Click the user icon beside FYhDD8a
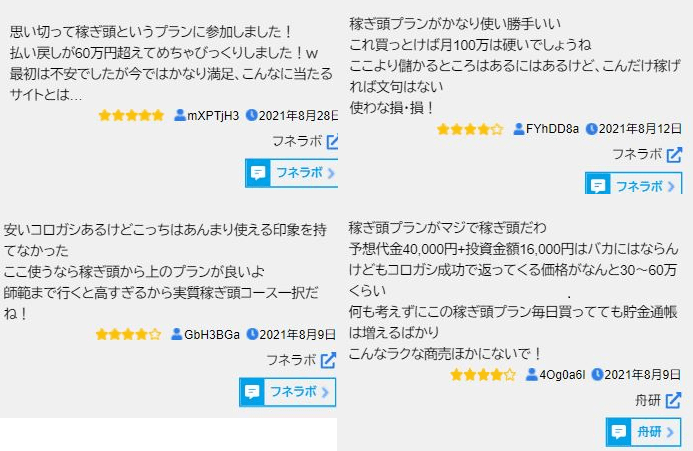The height and width of the screenshot is (451, 693). click(518, 129)
